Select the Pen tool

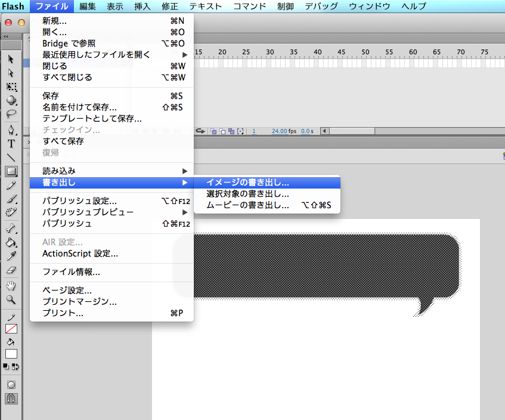pyautogui.click(x=11, y=130)
